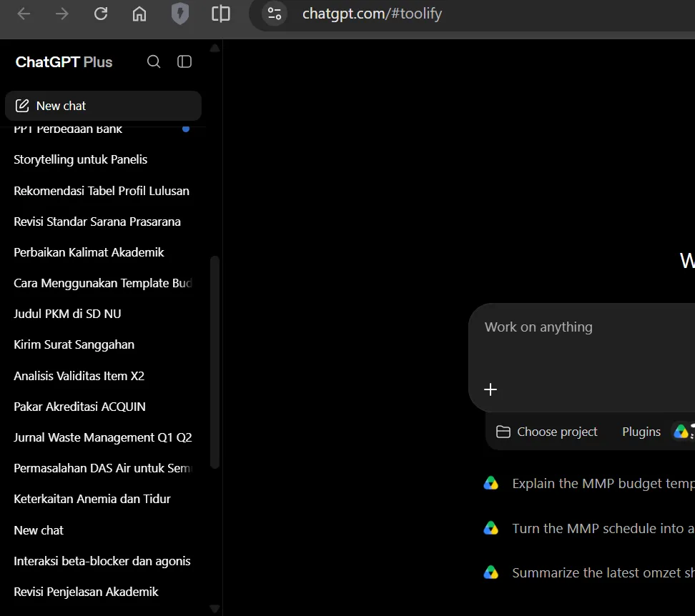Select Turn the MMP schedule suggestion
This screenshot has width=695, height=616.
[x=588, y=529]
